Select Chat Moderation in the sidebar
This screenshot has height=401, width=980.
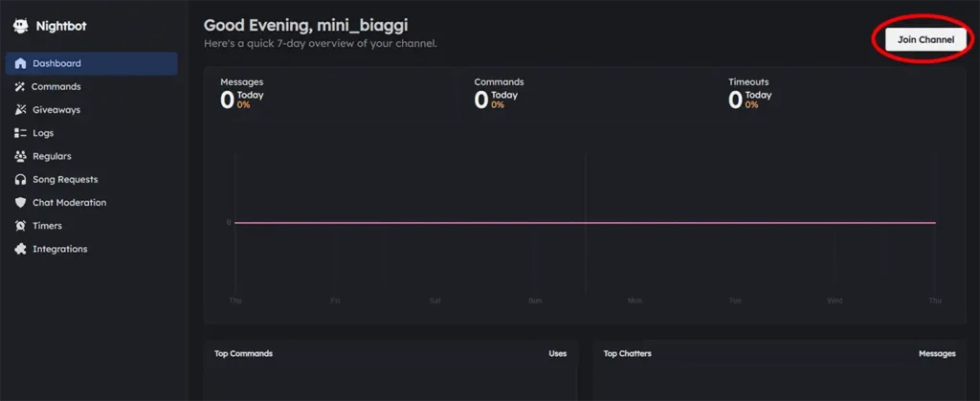91,202
